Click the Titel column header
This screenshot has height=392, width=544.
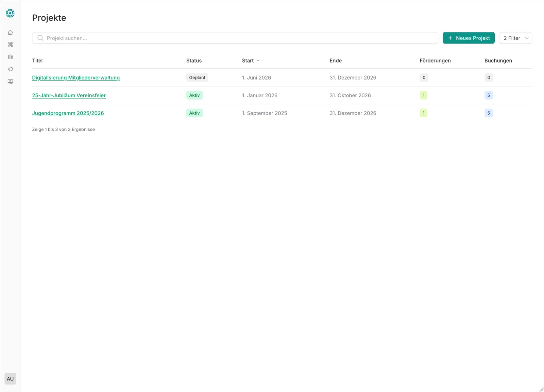tap(37, 61)
